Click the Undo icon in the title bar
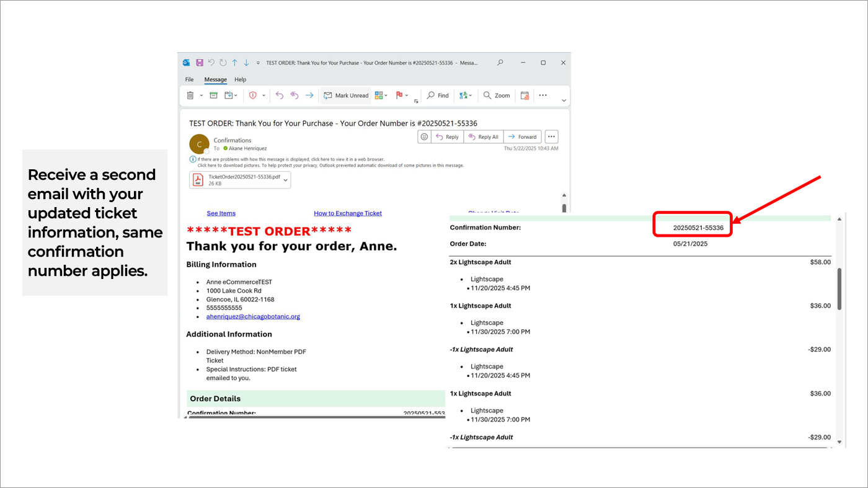The image size is (868, 488). coord(211,63)
